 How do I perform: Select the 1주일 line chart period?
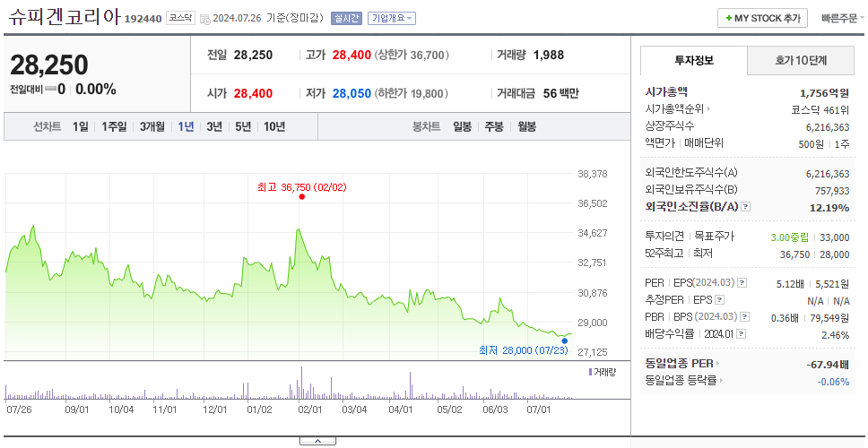coord(114,126)
